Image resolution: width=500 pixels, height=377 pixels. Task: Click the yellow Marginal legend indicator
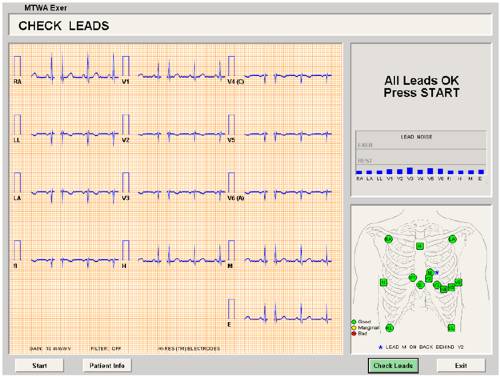pos(354,328)
